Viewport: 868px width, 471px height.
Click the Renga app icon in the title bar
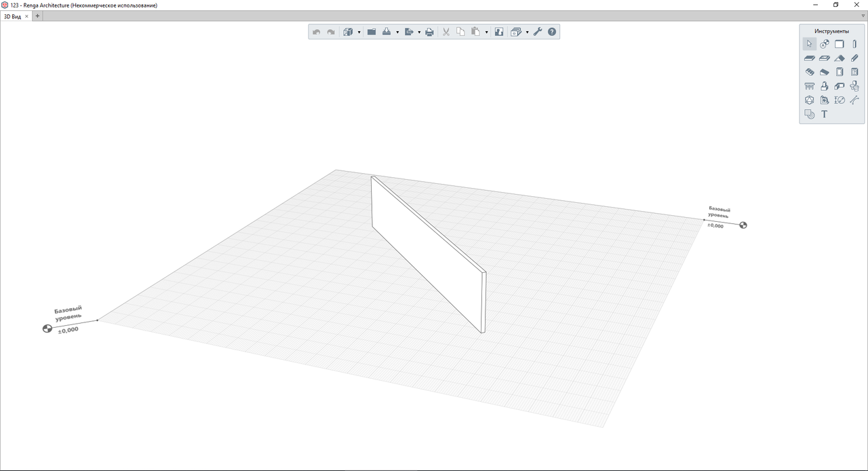click(5, 5)
